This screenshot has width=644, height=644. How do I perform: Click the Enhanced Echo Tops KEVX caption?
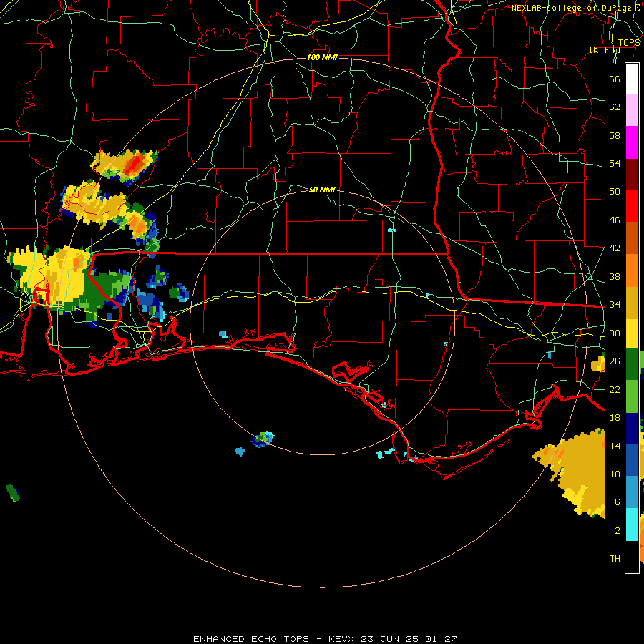pos(325,639)
